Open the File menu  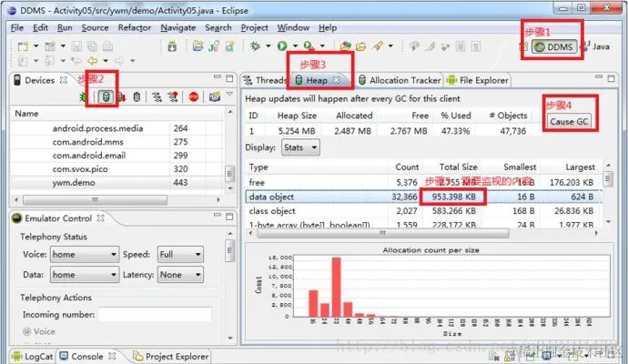click(x=16, y=27)
